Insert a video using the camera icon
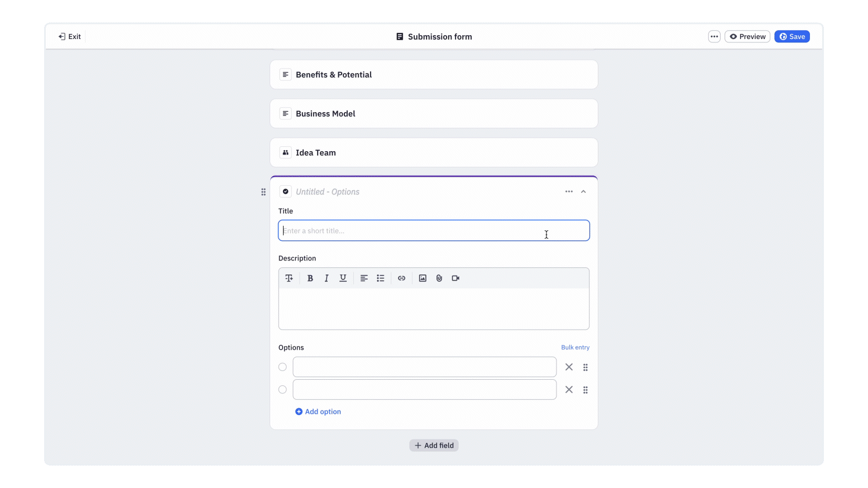Screen dimensions: 868x488 click(x=455, y=278)
